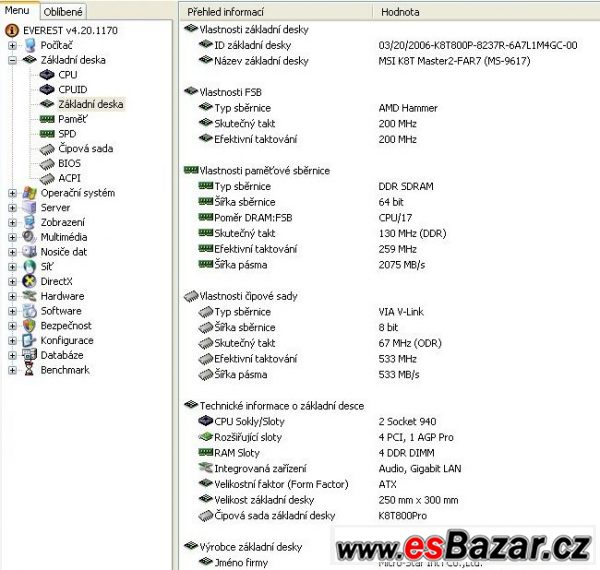Click the Nosiče dat drive icon
Image resolution: width=600 pixels, height=570 pixels.
29,252
